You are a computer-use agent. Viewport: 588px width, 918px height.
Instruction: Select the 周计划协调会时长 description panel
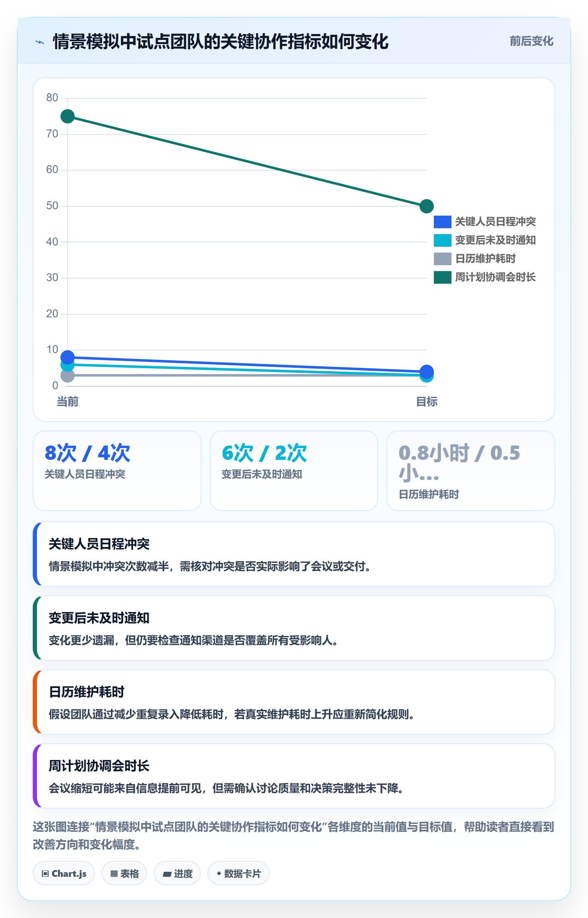[294, 776]
